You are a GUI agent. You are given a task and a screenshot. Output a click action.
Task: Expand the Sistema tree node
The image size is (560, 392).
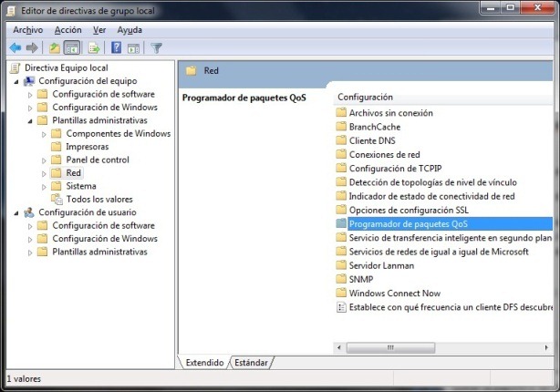44,187
